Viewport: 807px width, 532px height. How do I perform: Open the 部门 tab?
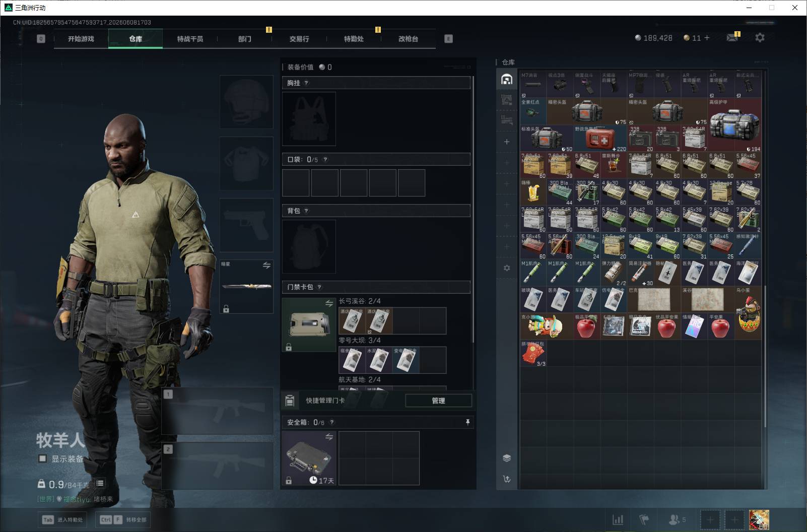(x=245, y=39)
